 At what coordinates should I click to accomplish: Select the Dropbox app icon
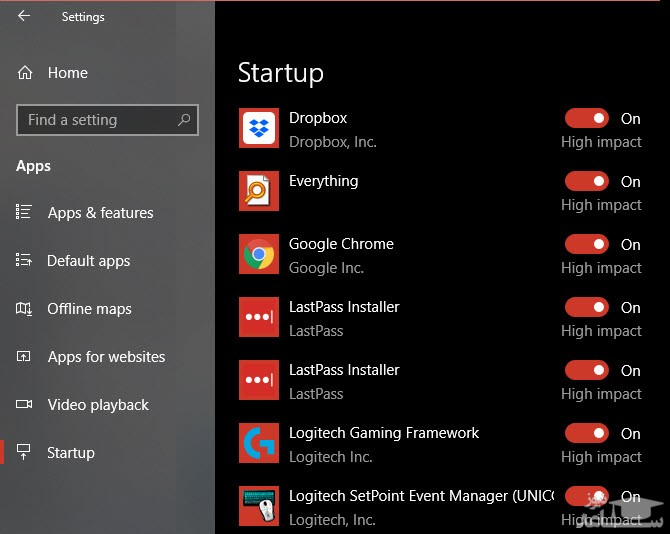click(x=259, y=129)
